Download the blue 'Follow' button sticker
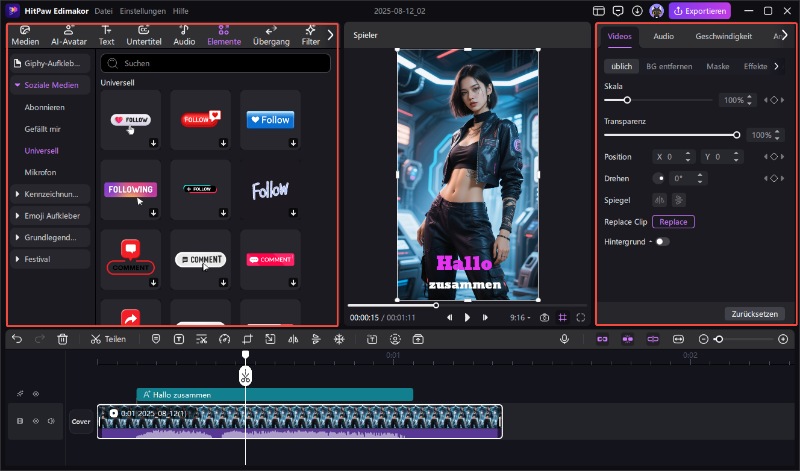The image size is (800, 471). tap(293, 143)
